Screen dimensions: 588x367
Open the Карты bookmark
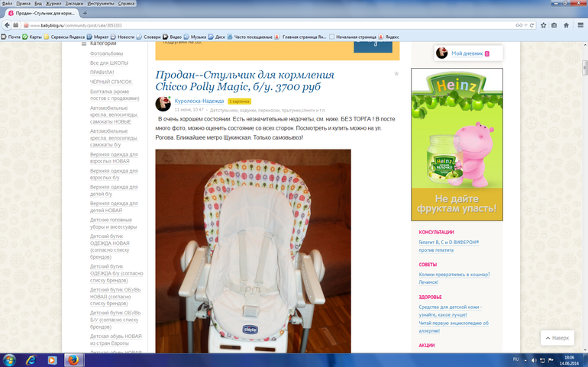(x=32, y=37)
